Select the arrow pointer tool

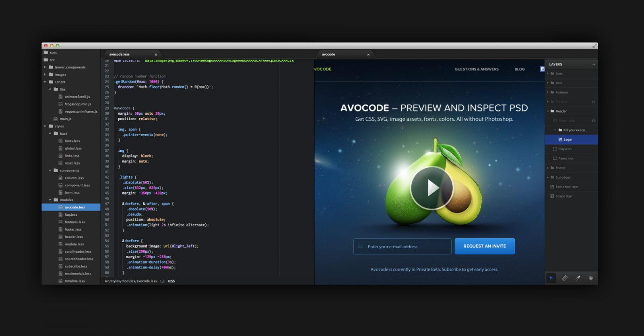point(551,278)
